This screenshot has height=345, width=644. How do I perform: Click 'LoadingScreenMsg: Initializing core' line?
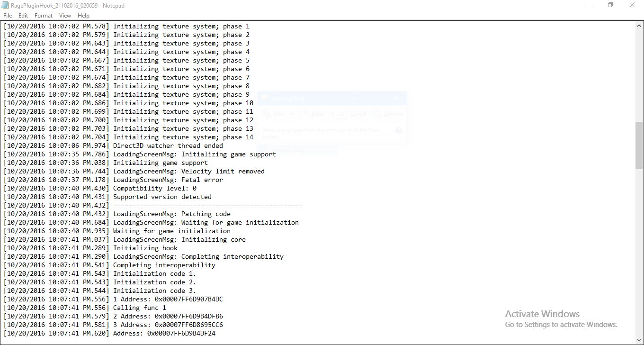pos(125,240)
